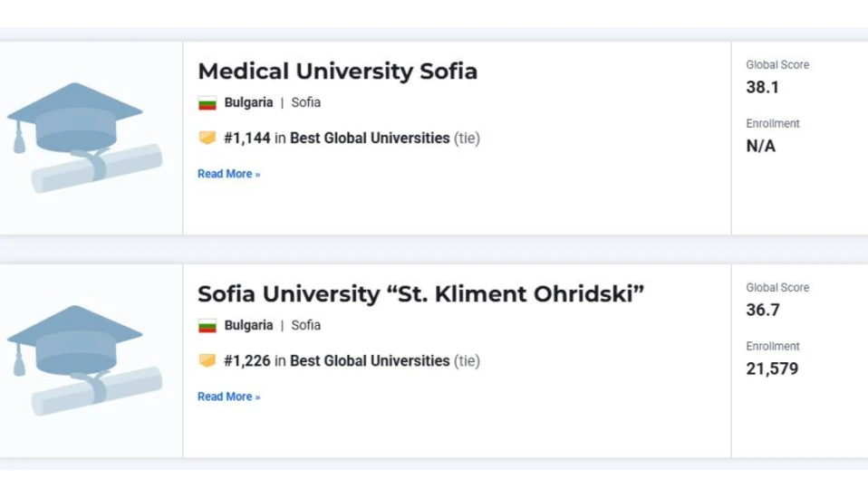Click Global Score 36.7 value
The height and width of the screenshot is (488, 868).
pos(762,311)
